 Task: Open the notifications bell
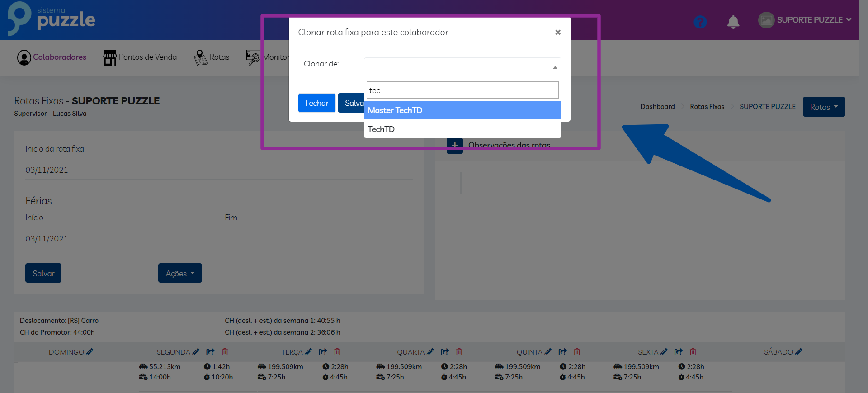pyautogui.click(x=733, y=22)
